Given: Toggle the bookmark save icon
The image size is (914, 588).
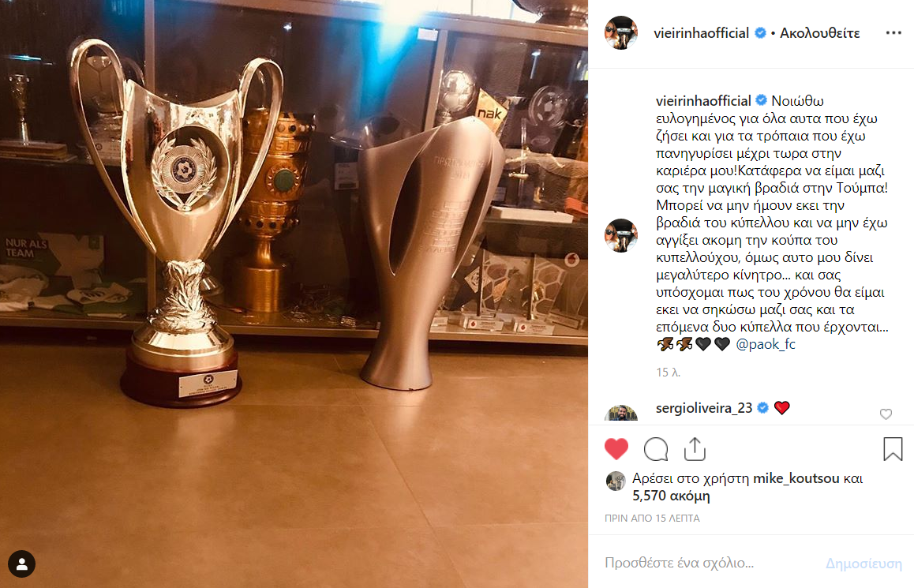Looking at the screenshot, I should pyautogui.click(x=893, y=449).
